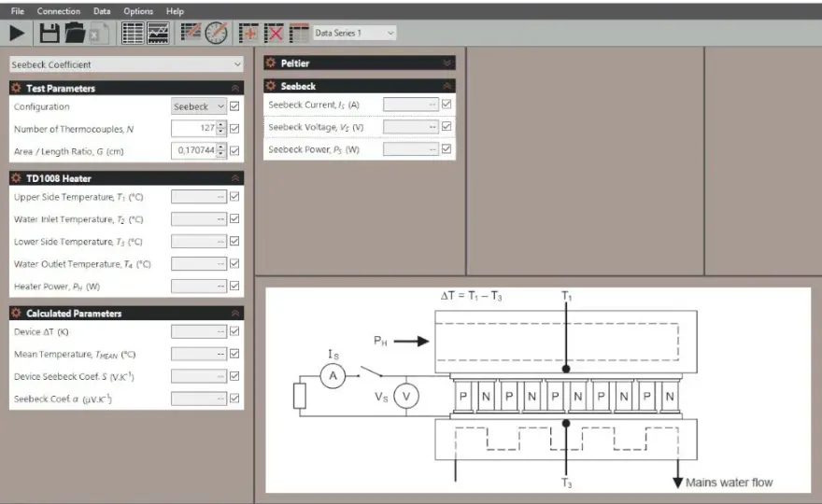Click the gear icon beside Peltier
822x504 pixels.
click(271, 63)
